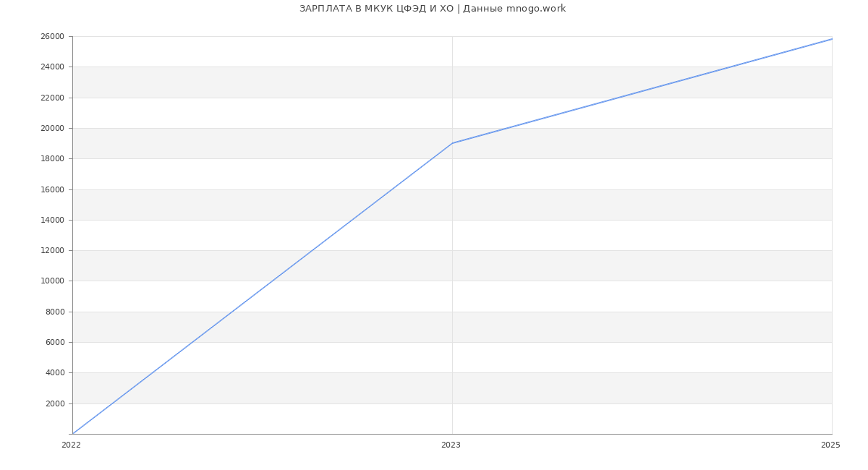Click the chart title mentioning mnogo.work

(433, 9)
